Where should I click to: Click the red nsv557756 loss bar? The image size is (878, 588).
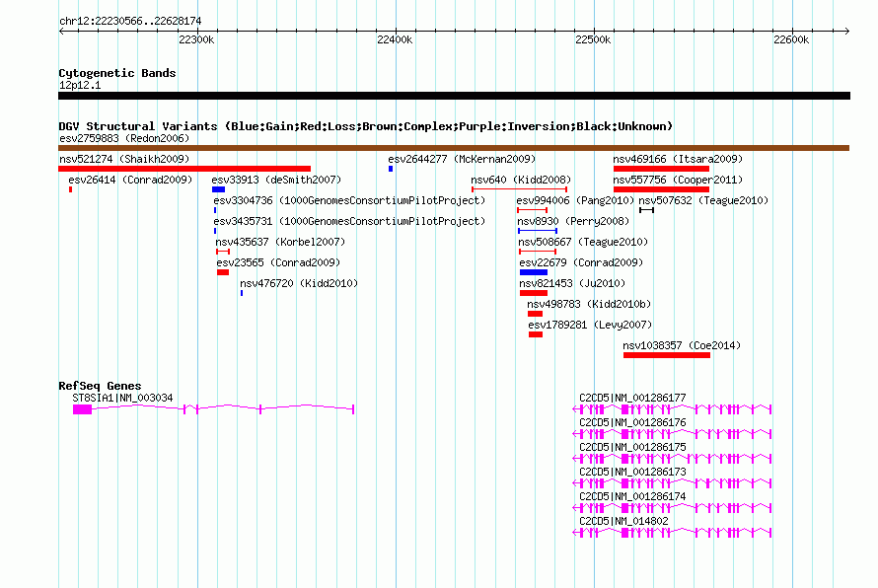click(661, 189)
